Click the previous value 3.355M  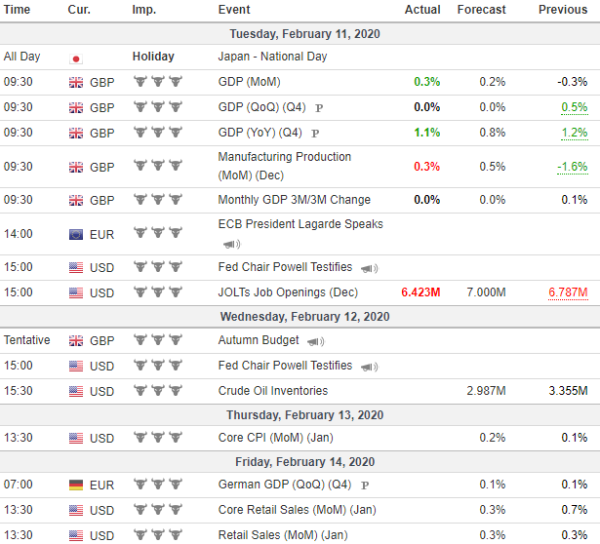568,391
